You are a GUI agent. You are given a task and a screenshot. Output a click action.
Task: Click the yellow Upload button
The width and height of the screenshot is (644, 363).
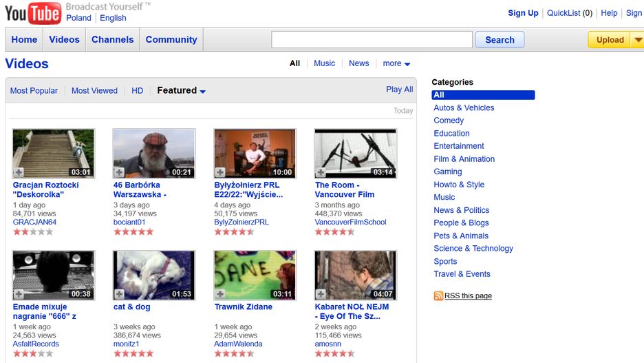tap(610, 40)
